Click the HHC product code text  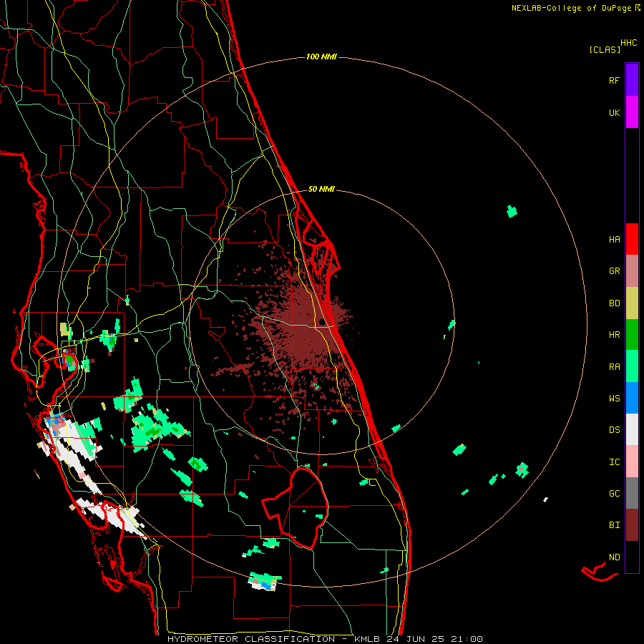pos(628,43)
